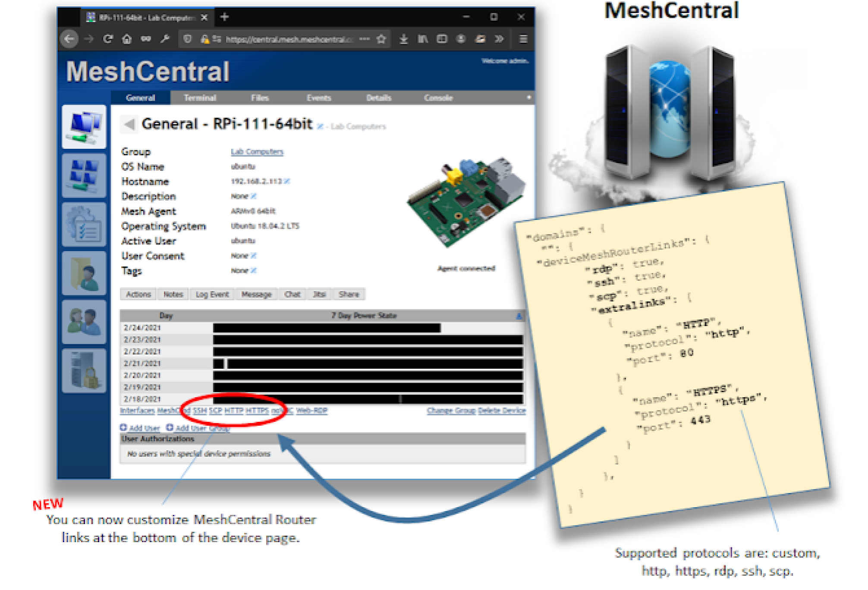Switch to the Events tab

(x=320, y=97)
